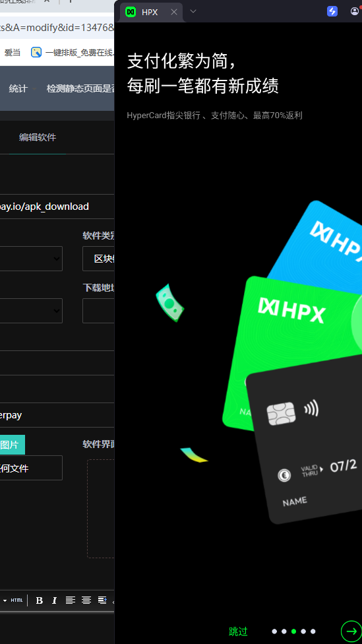Click the Bold formatting icon
This screenshot has width=362, height=644.
(x=40, y=600)
